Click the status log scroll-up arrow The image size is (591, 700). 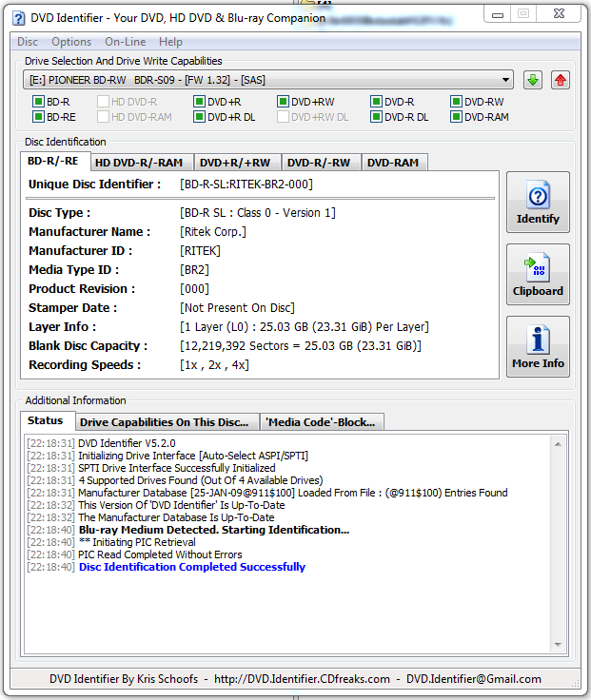click(x=558, y=444)
